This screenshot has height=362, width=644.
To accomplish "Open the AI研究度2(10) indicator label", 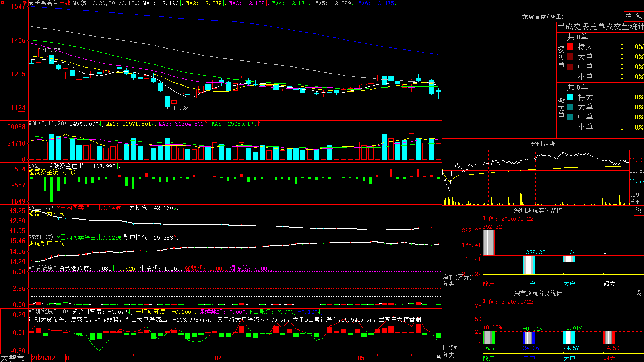I will coord(48,311).
